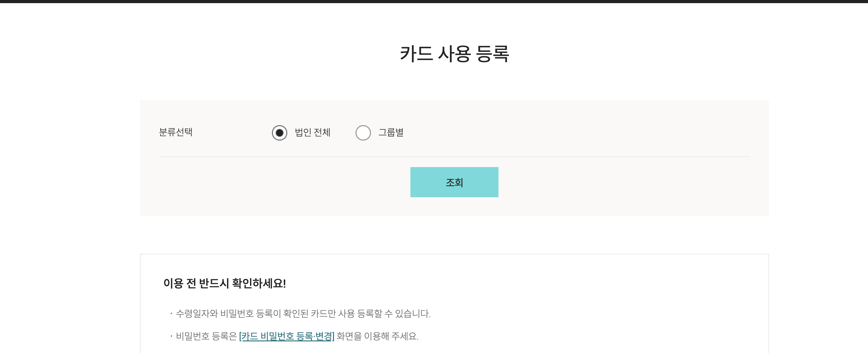The width and height of the screenshot is (868, 353).
Task: Click the 비밀번호 등록은 text before the link
Action: [x=206, y=336]
